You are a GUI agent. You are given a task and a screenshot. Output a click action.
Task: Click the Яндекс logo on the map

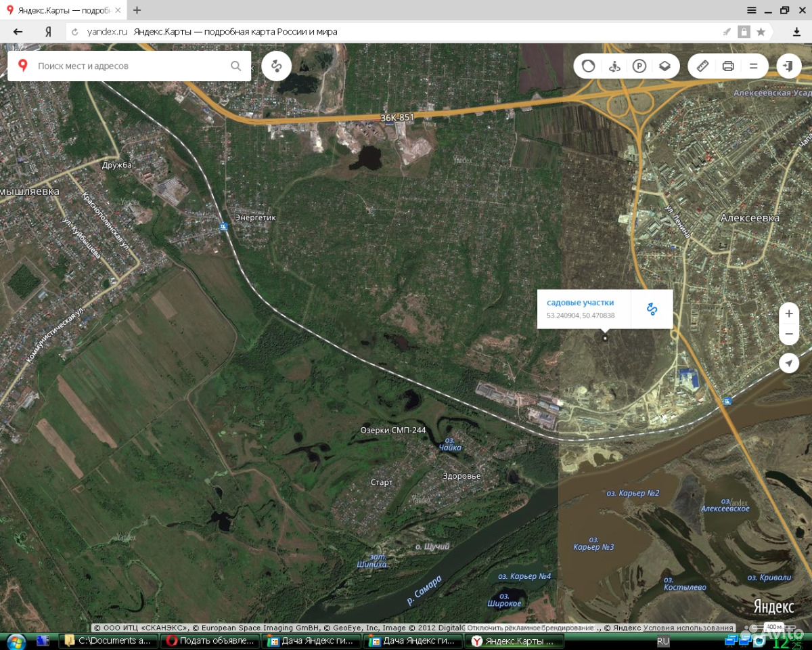(x=775, y=607)
